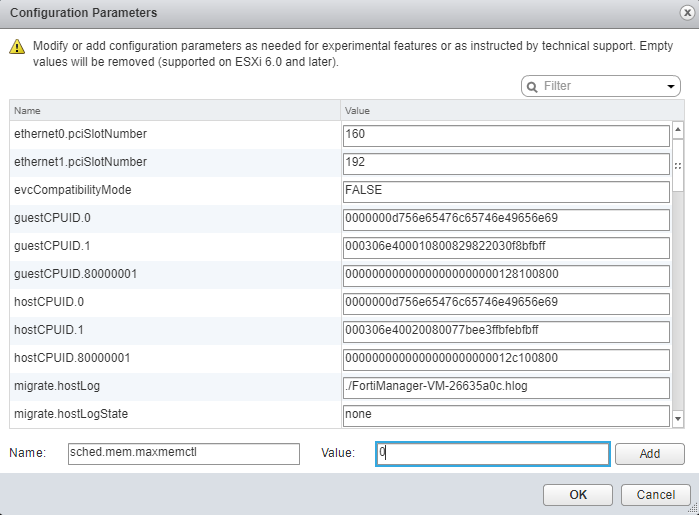Click the magnifier icon in Filter box
This screenshot has height=515, width=699.
(x=532, y=87)
